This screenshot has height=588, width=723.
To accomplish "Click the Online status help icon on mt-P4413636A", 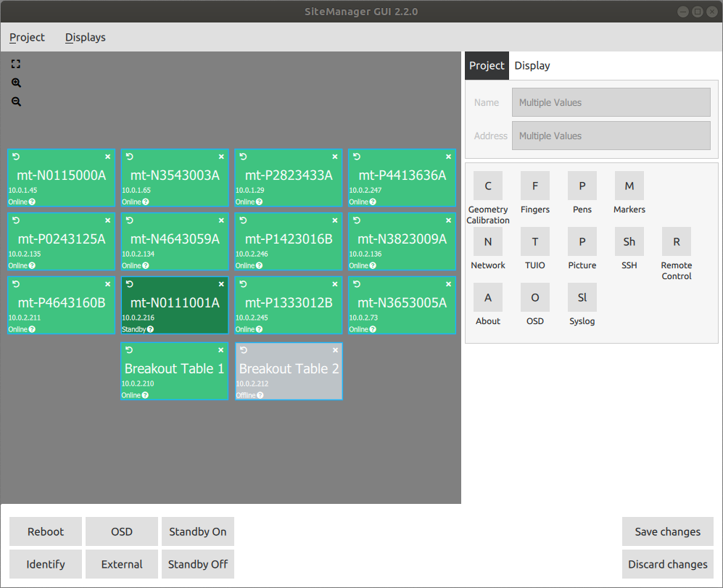I will click(374, 202).
